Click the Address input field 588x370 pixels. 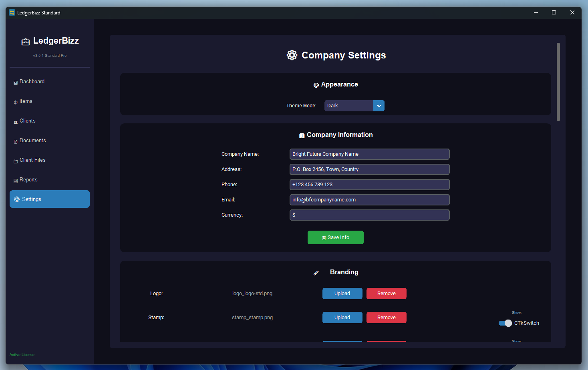pyautogui.click(x=369, y=169)
